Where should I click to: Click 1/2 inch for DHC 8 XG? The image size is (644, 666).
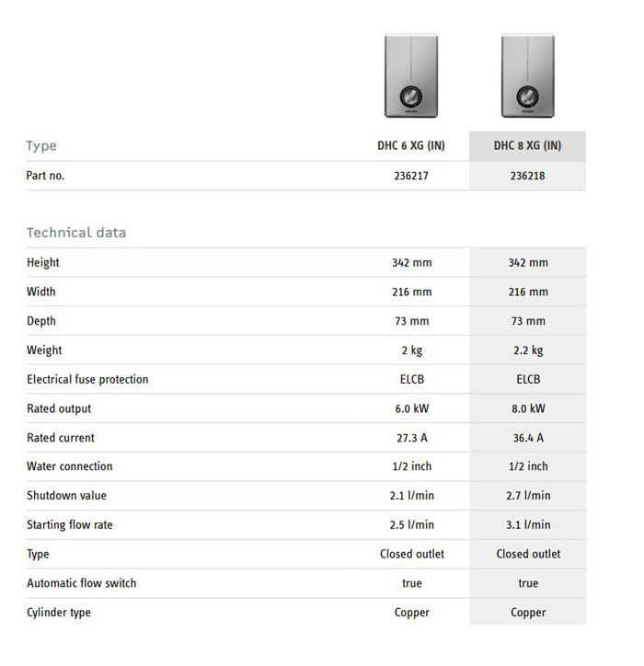(x=528, y=466)
